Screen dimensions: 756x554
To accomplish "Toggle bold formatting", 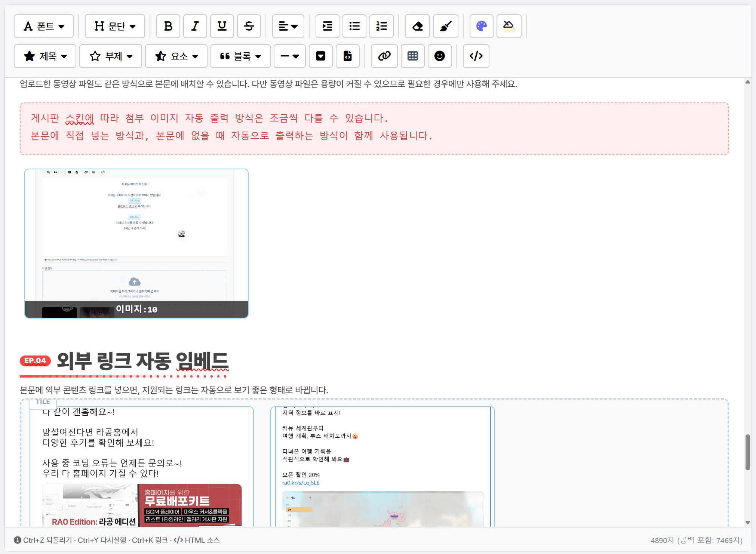I will pyautogui.click(x=168, y=26).
